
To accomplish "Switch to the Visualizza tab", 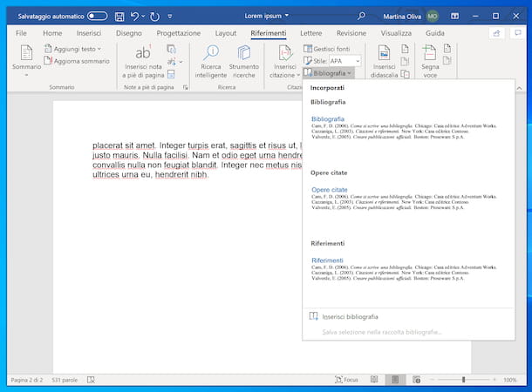I will [396, 33].
